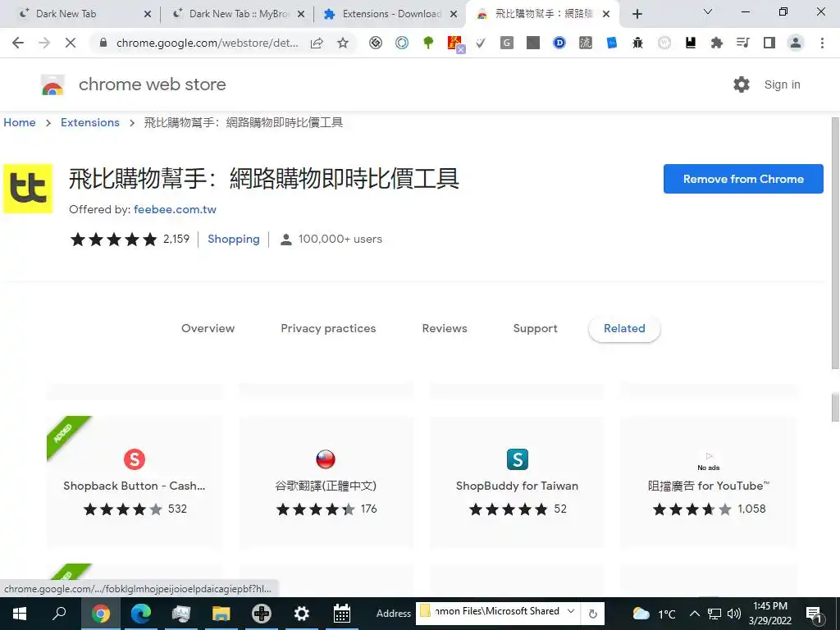This screenshot has height=630, width=840.
Task: Click the browser back arrow
Action: 18,43
